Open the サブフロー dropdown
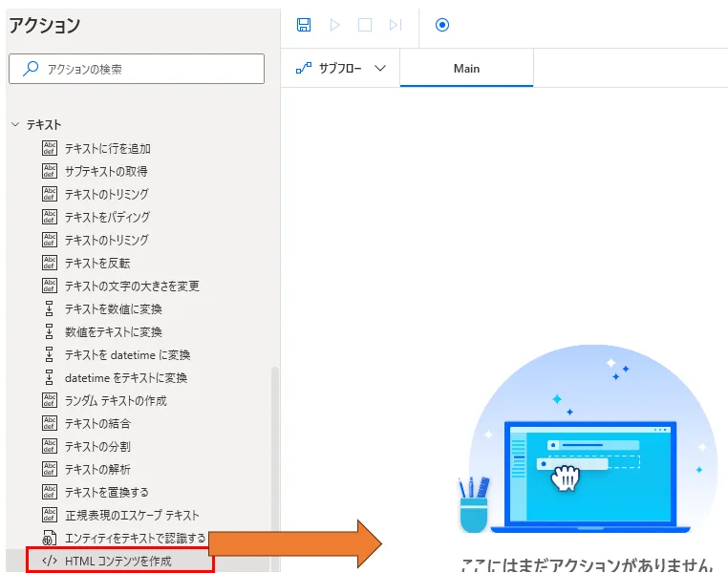This screenshot has width=728, height=573. (340, 69)
